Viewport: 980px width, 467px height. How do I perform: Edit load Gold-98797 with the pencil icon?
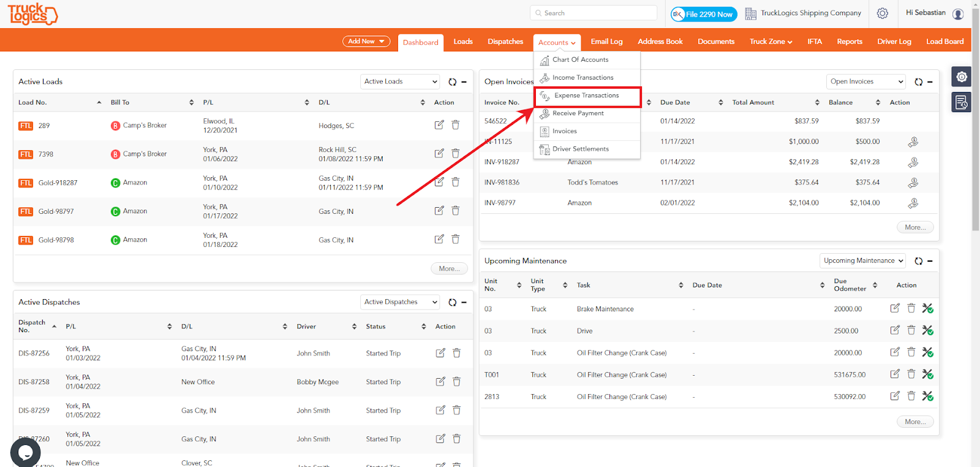(439, 211)
